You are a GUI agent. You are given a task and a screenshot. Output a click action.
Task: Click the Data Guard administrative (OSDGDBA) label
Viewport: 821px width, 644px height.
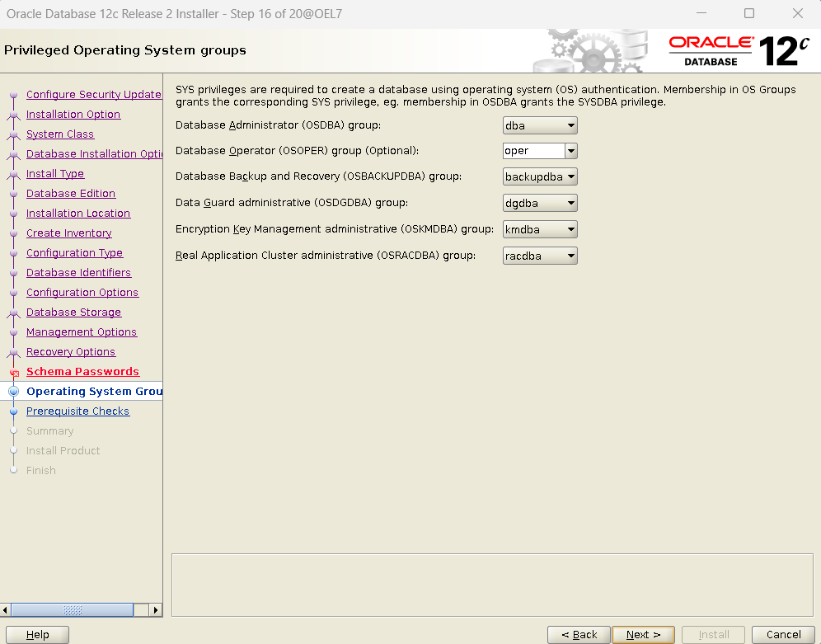[x=292, y=203]
